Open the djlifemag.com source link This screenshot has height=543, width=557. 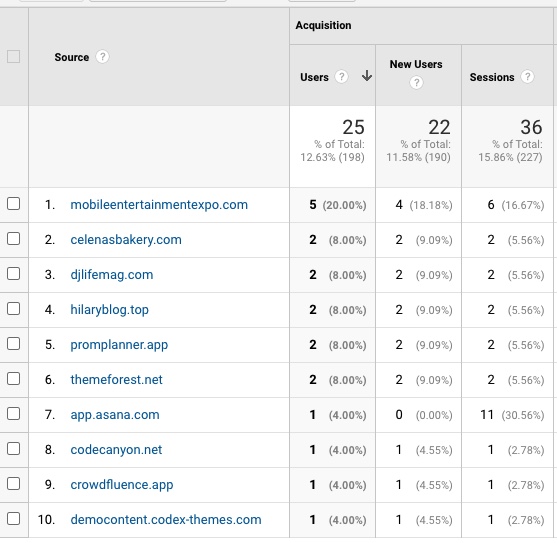point(112,275)
